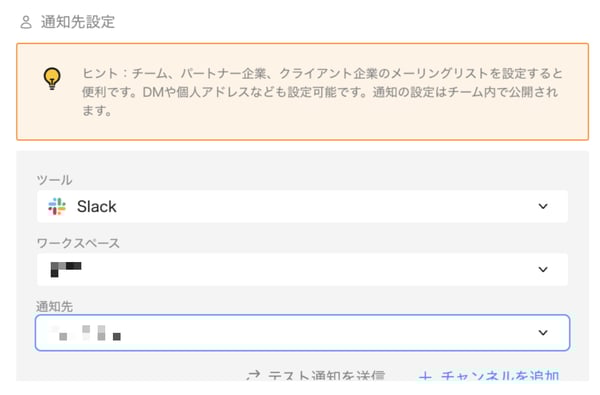Click the orange hint text box

(302, 92)
